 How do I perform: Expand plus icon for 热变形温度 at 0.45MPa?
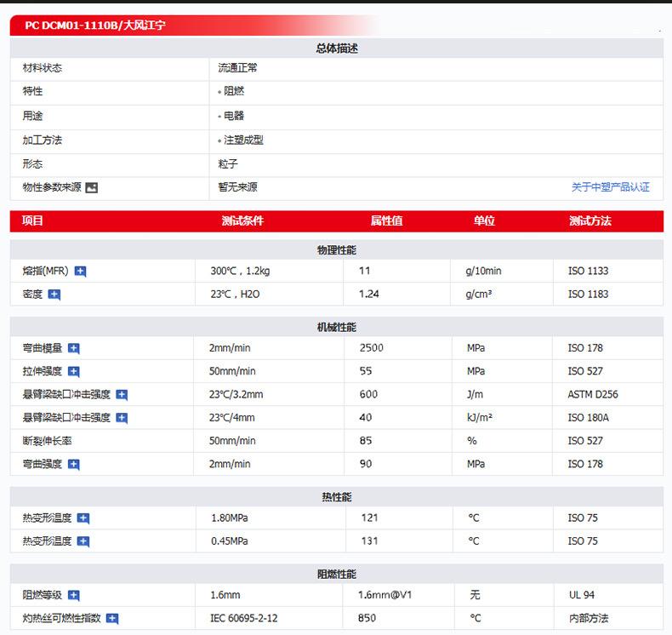pos(83,541)
